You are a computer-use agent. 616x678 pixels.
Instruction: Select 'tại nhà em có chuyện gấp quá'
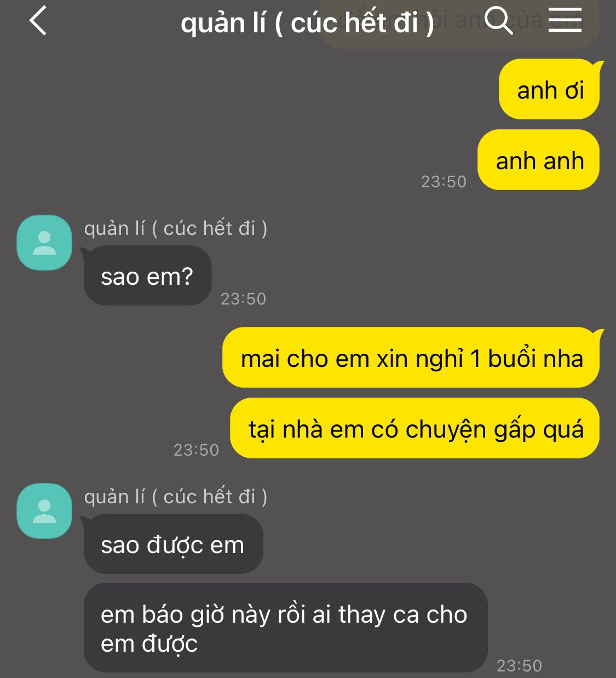(x=415, y=428)
